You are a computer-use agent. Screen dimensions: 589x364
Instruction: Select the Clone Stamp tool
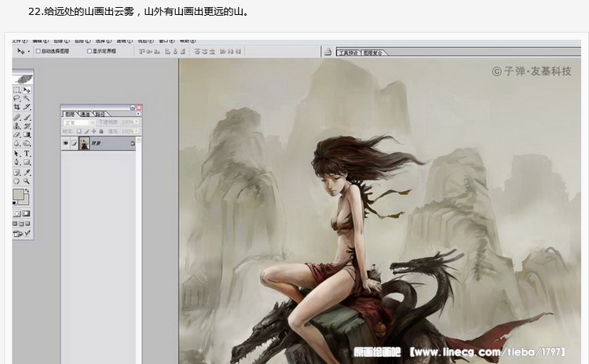(16, 126)
